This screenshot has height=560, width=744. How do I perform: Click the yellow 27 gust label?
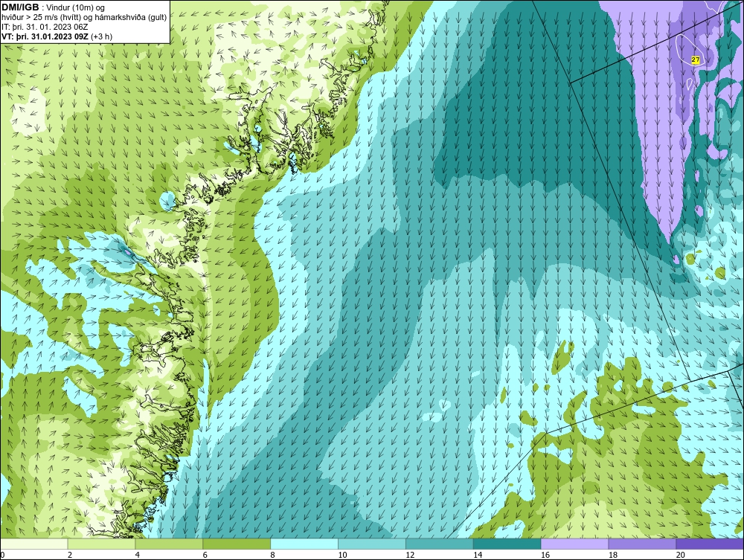click(695, 59)
